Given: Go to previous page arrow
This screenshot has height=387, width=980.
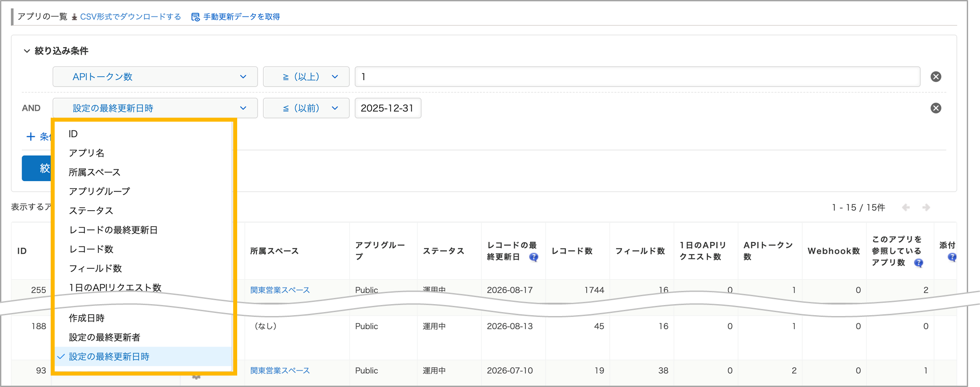Looking at the screenshot, I should [x=906, y=207].
